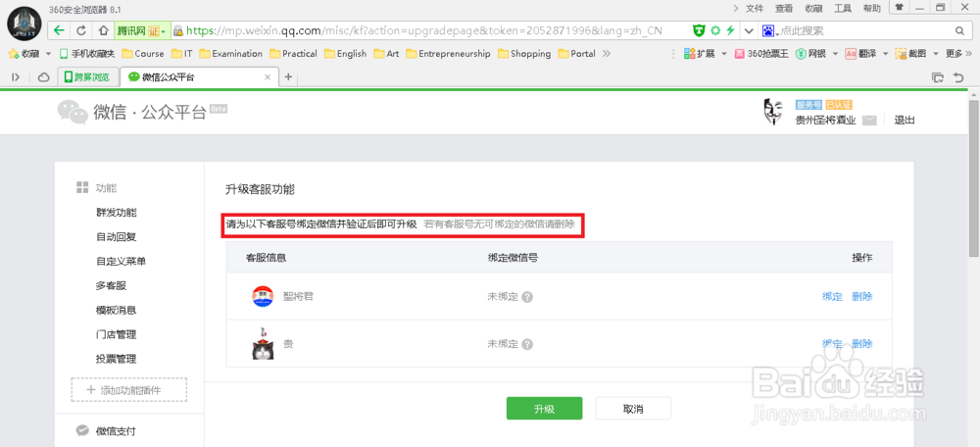Open 多客服 in the sidebar
The image size is (980, 447).
(112, 285)
